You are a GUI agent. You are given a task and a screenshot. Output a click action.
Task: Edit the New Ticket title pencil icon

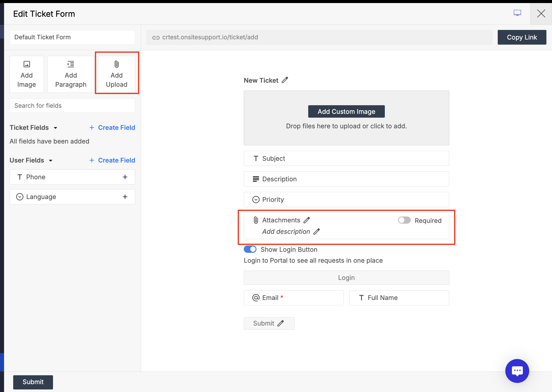(285, 80)
